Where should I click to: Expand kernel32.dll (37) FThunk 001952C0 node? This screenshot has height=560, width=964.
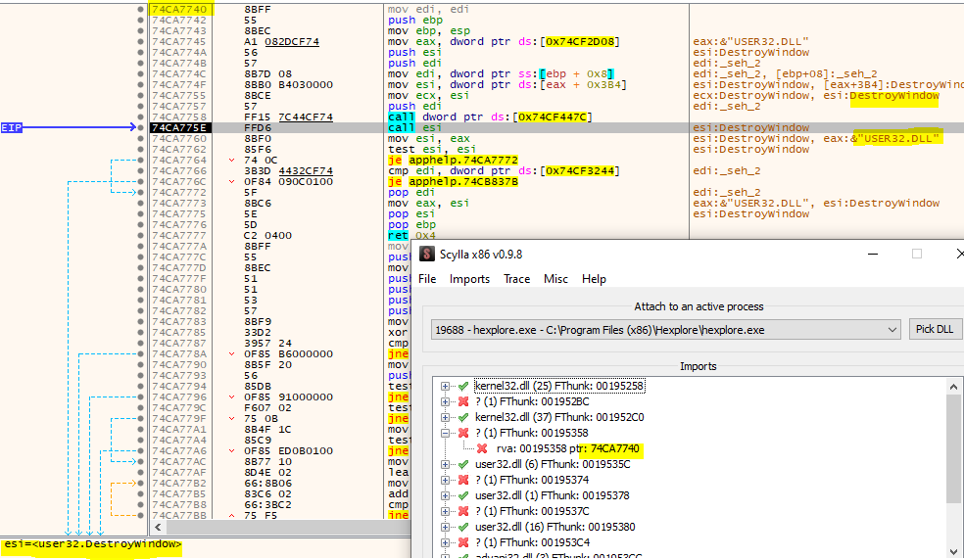pyautogui.click(x=445, y=417)
